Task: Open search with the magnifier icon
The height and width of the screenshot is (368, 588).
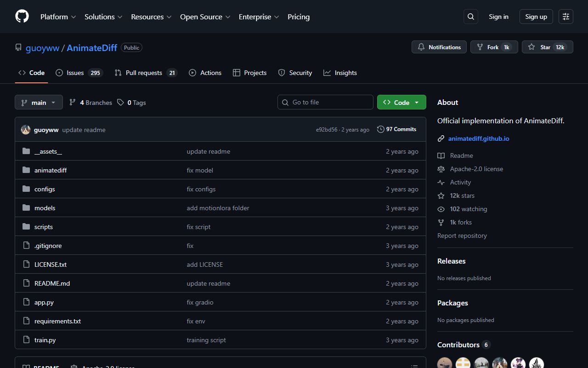Action: (471, 17)
